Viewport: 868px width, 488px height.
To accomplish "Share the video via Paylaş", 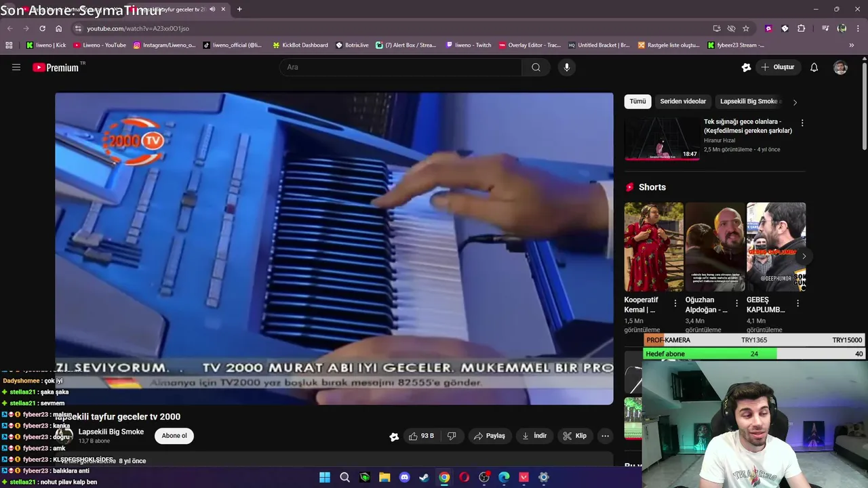I will coord(489,436).
